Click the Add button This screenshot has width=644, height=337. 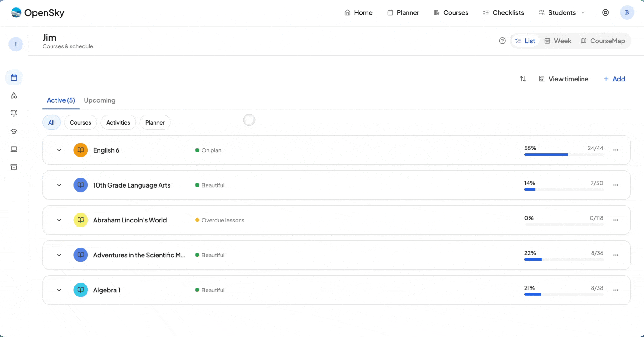[614, 79]
